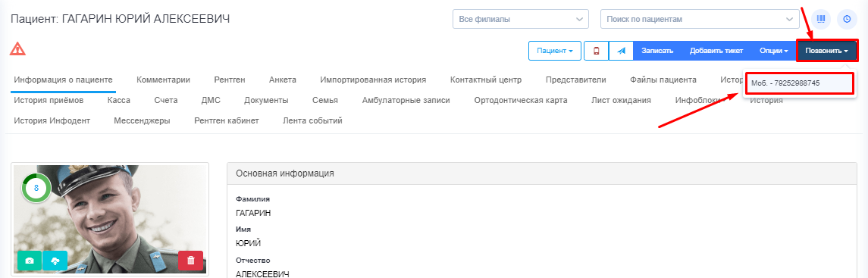Select Моб. - 79252988745 phone entry

(x=799, y=83)
